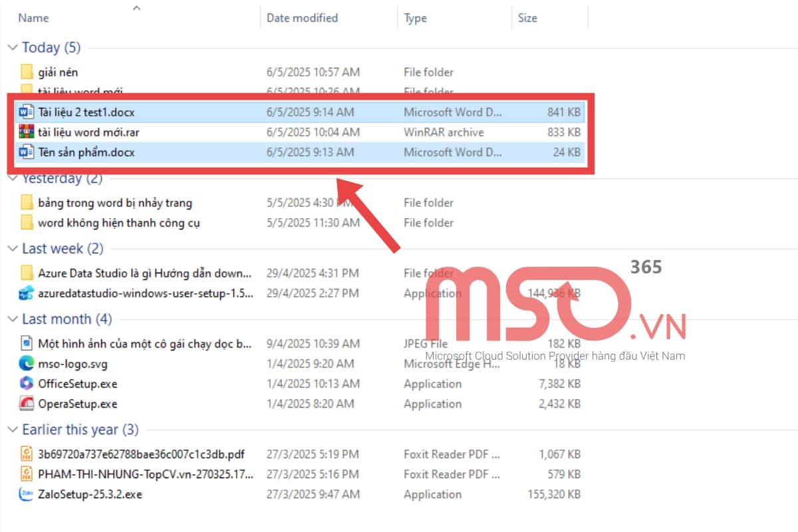
Task: Select file PHAM-THI-NHUNG-TopCV.vn-270325
Action: (146, 474)
